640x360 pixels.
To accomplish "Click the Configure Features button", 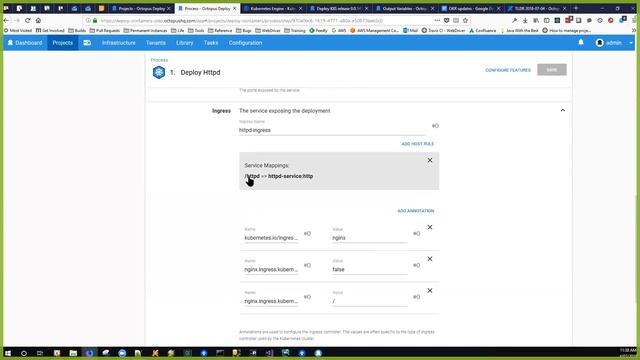I will click(x=508, y=70).
